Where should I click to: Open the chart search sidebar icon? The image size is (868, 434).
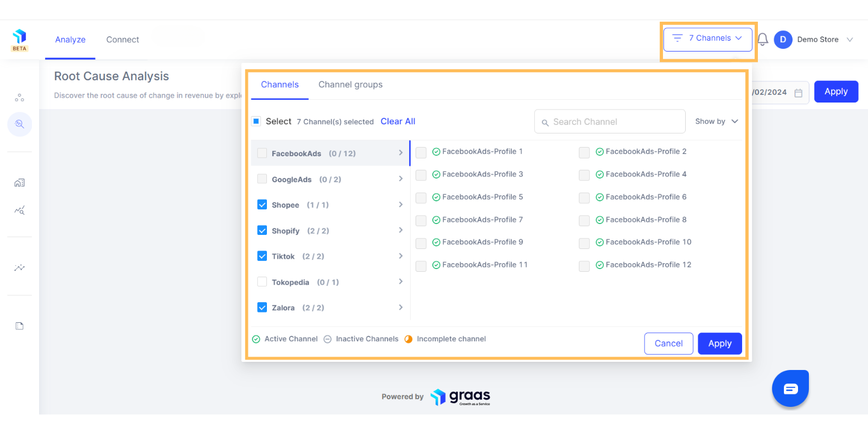[20, 210]
